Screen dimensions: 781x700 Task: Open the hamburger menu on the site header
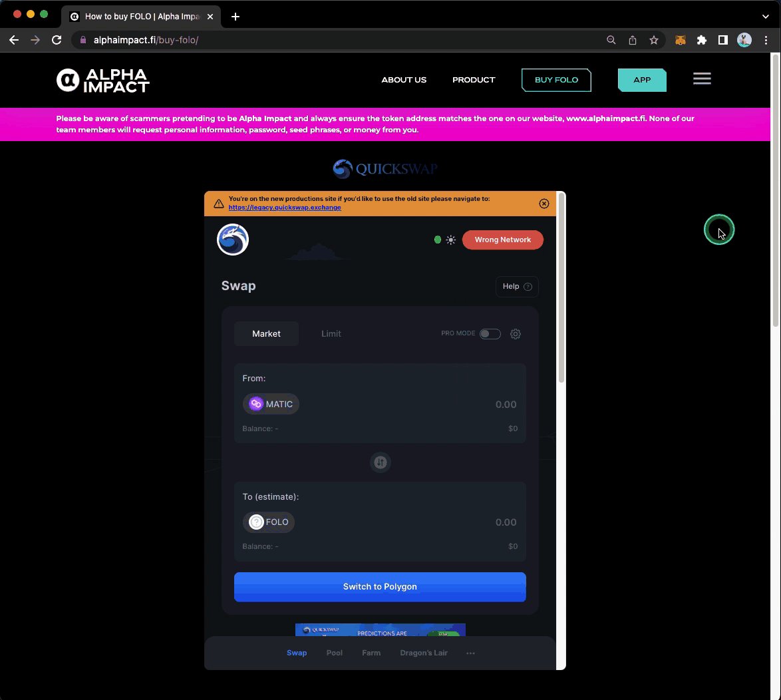pyautogui.click(x=702, y=79)
